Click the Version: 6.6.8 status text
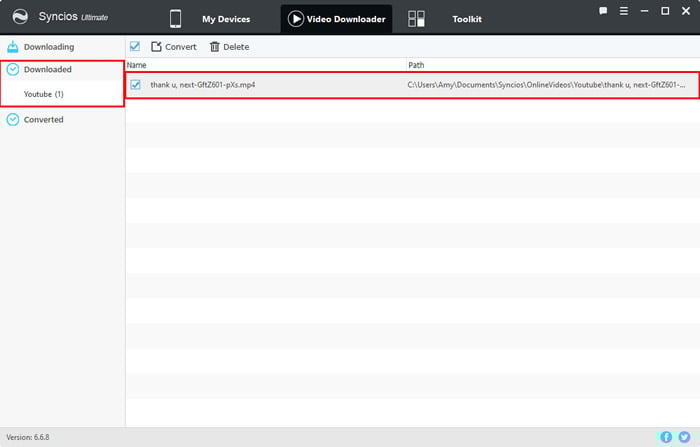This screenshot has height=447, width=700. click(28, 437)
